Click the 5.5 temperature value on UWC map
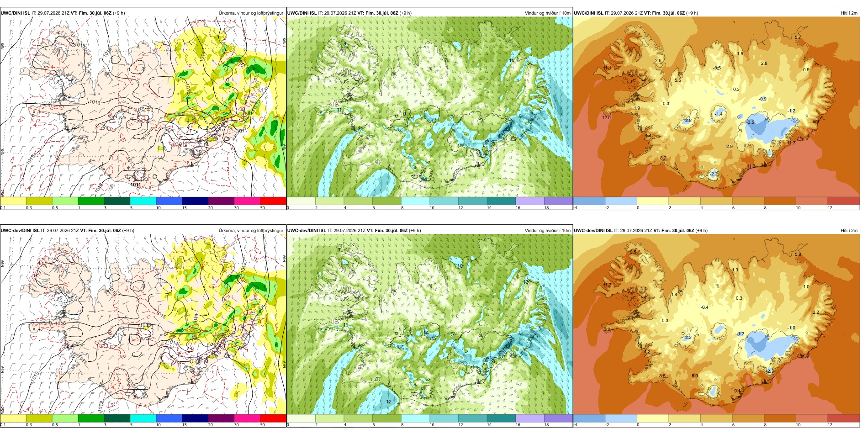Viewport: 868px width, 434px height. coord(678,80)
